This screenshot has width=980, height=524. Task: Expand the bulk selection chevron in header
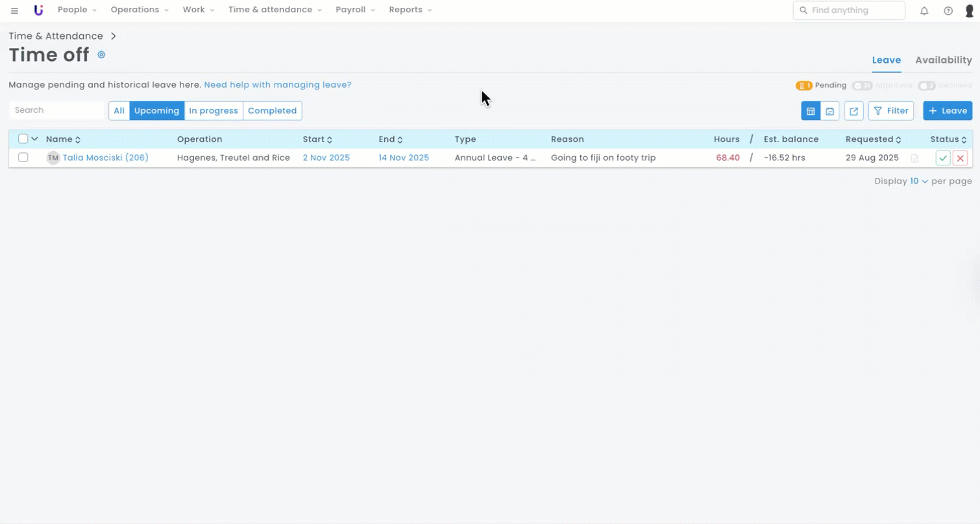click(x=35, y=139)
